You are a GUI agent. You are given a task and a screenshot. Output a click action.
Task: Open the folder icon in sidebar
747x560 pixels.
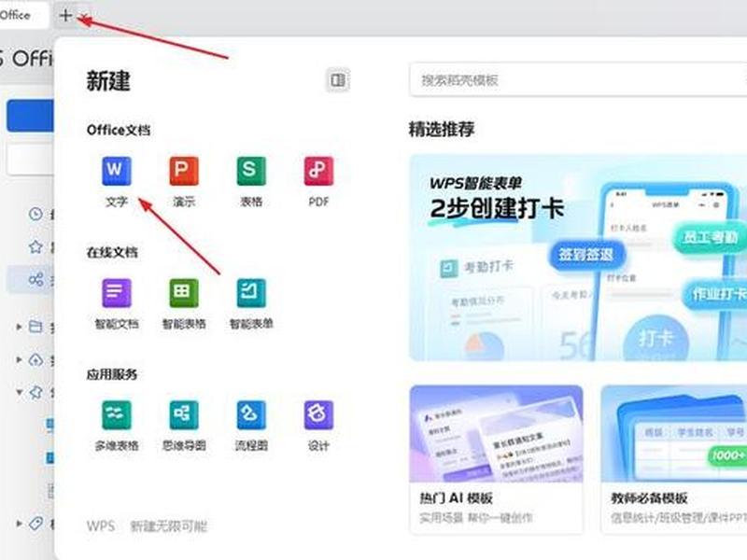(x=35, y=327)
